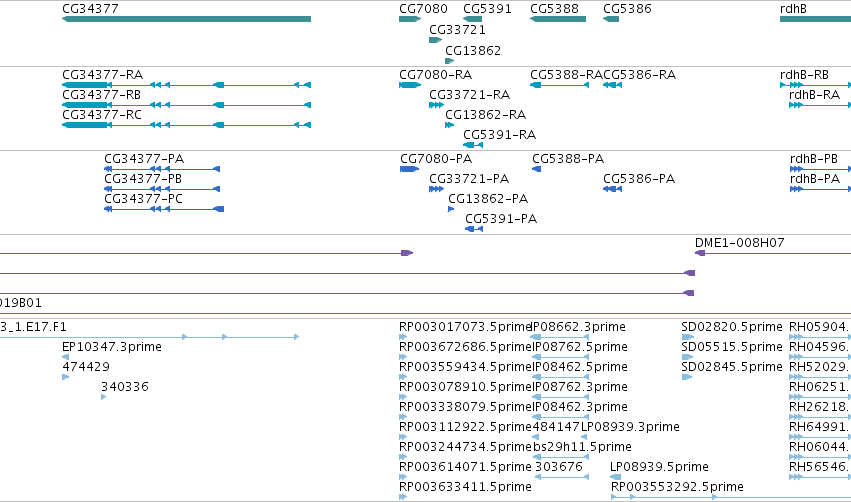Select the 474429 feature label
Viewport: 851px width, 502px height.
(x=86, y=367)
